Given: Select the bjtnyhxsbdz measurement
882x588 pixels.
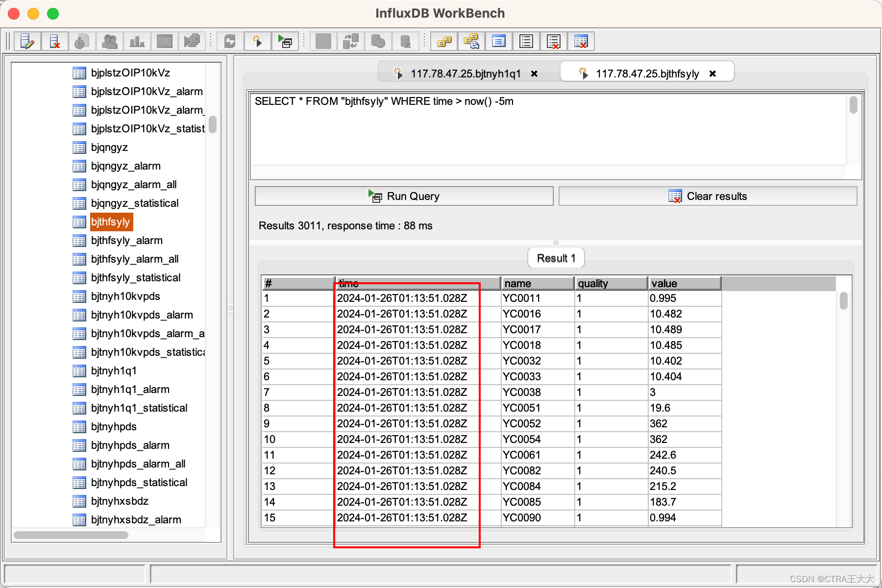Looking at the screenshot, I should 120,501.
